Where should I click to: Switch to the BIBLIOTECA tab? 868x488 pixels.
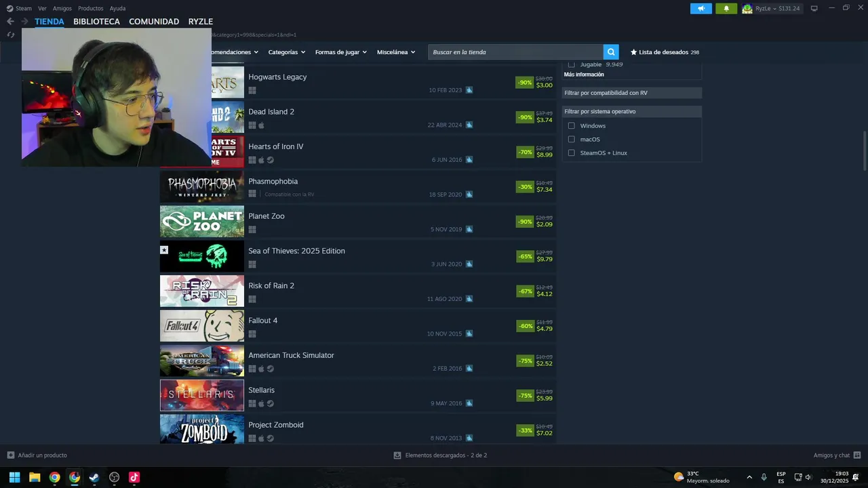(x=96, y=22)
